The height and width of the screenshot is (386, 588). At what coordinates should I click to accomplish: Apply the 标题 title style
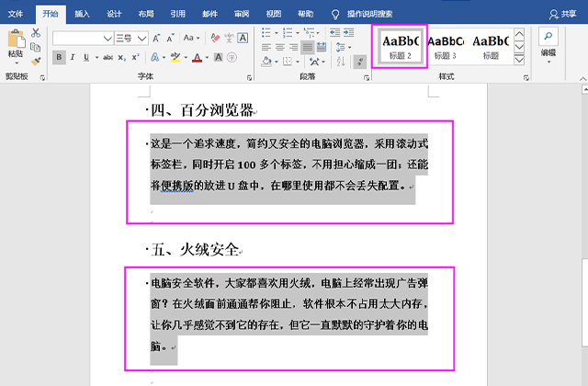click(491, 47)
